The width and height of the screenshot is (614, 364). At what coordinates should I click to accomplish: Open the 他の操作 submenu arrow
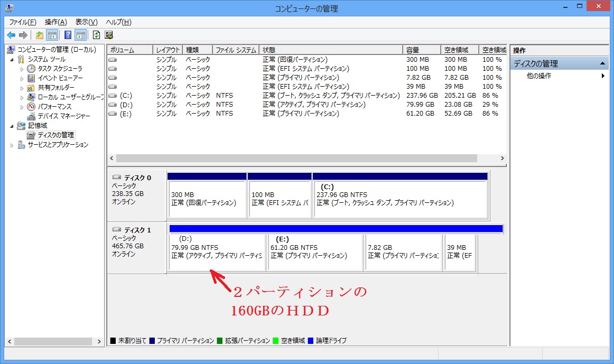point(603,76)
